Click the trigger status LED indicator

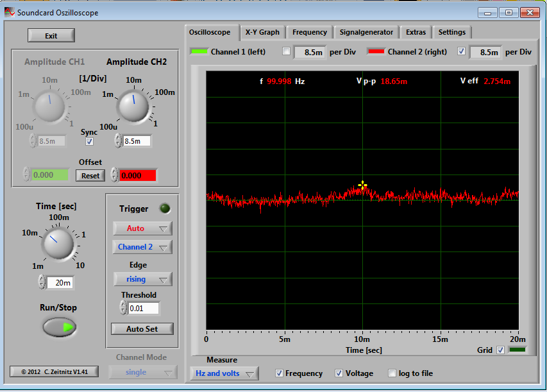click(165, 209)
